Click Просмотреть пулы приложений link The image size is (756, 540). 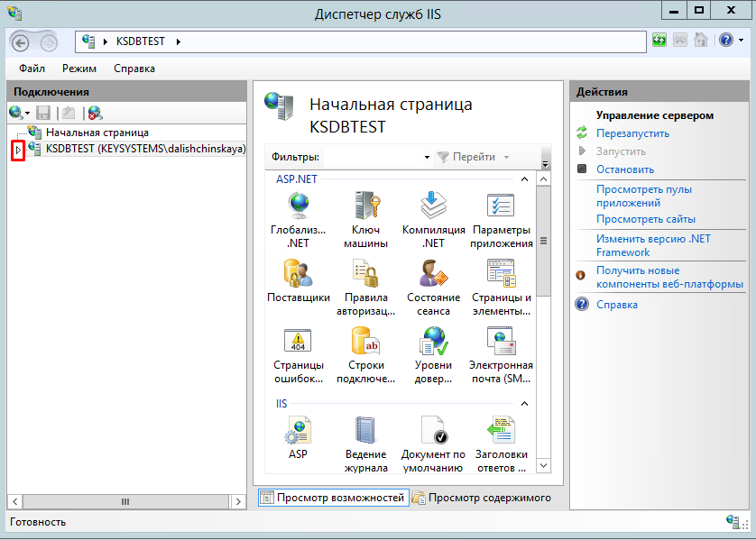coord(643,196)
